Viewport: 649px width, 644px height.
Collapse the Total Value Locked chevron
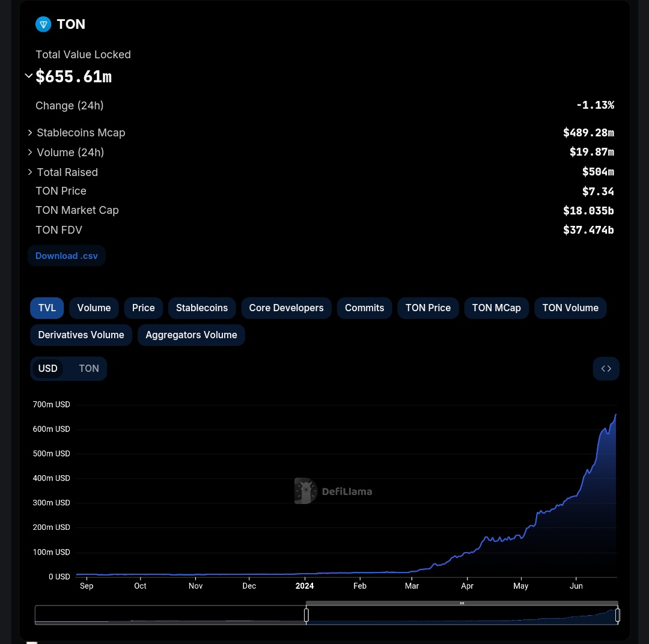pyautogui.click(x=28, y=75)
